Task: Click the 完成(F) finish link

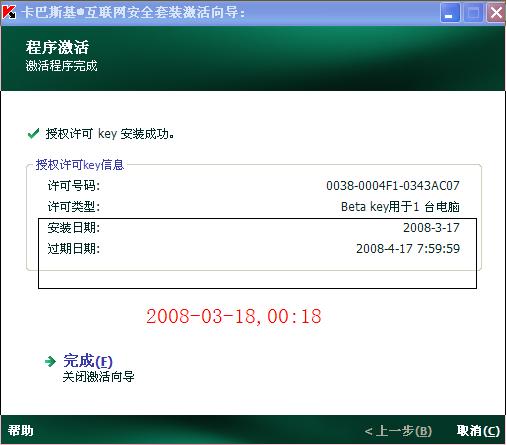Action: click(x=88, y=361)
